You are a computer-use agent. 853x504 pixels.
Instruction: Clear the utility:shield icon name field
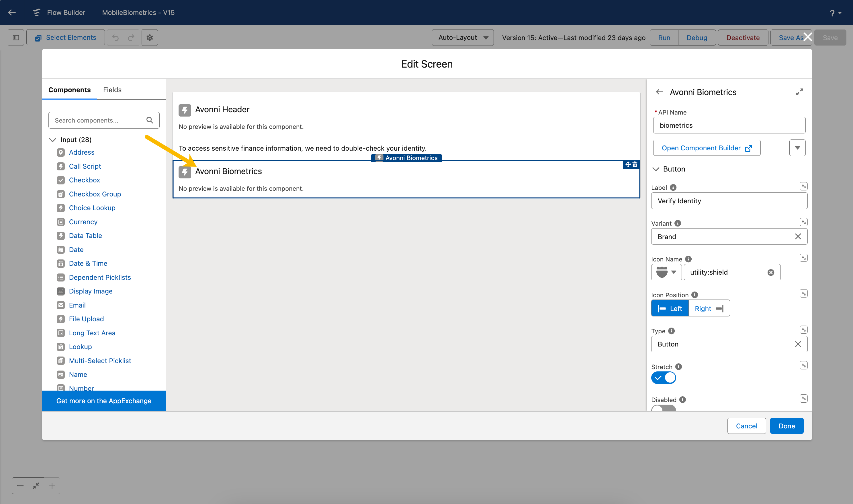click(x=771, y=272)
